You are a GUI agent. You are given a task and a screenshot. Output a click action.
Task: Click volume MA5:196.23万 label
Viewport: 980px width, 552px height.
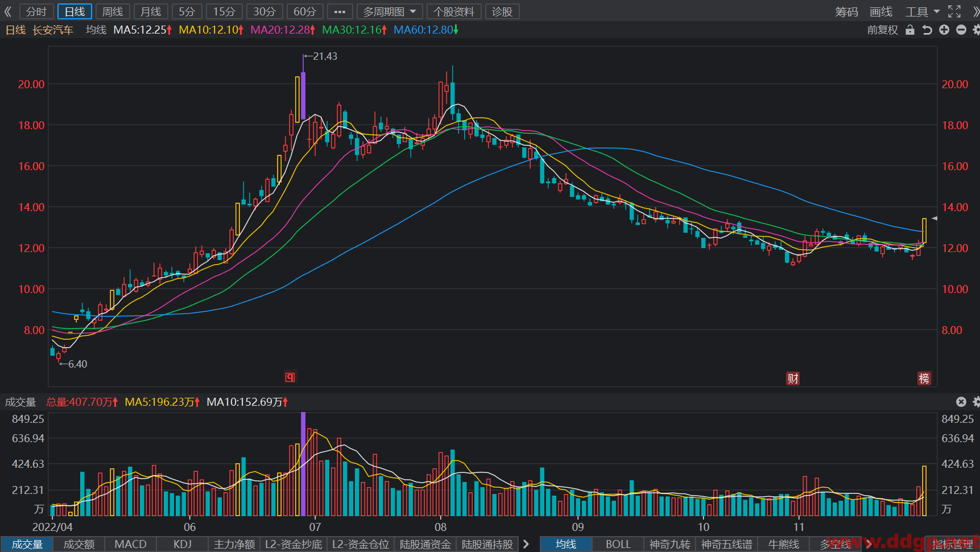coord(162,402)
